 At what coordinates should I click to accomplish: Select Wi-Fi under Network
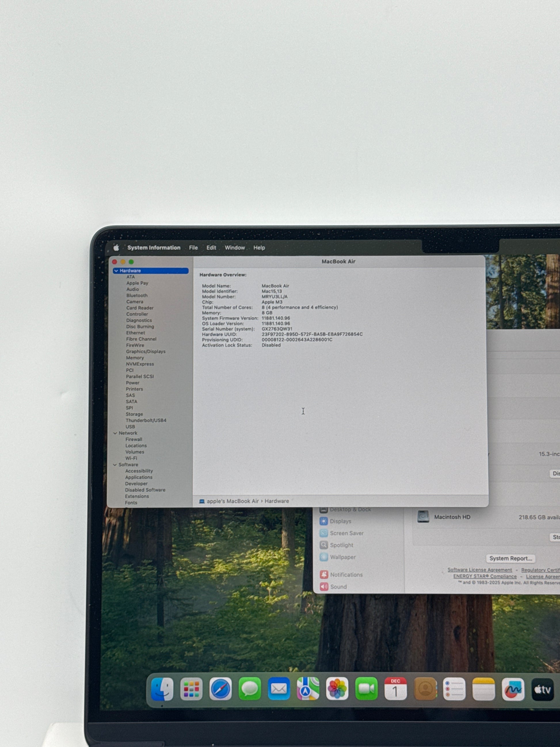[131, 458]
